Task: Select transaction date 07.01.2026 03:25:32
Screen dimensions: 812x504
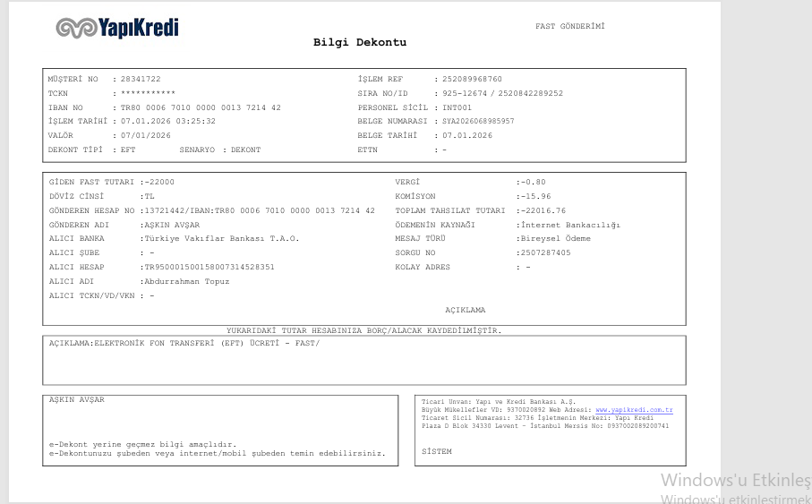Action: [x=168, y=121]
